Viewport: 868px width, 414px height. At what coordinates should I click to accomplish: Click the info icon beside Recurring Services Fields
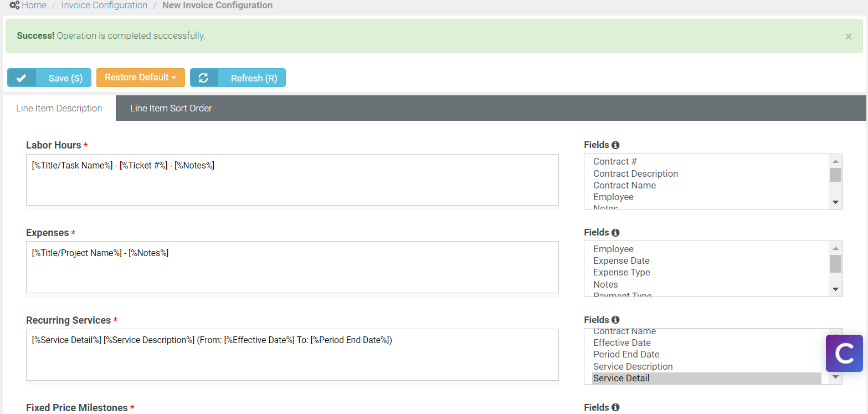tap(616, 320)
